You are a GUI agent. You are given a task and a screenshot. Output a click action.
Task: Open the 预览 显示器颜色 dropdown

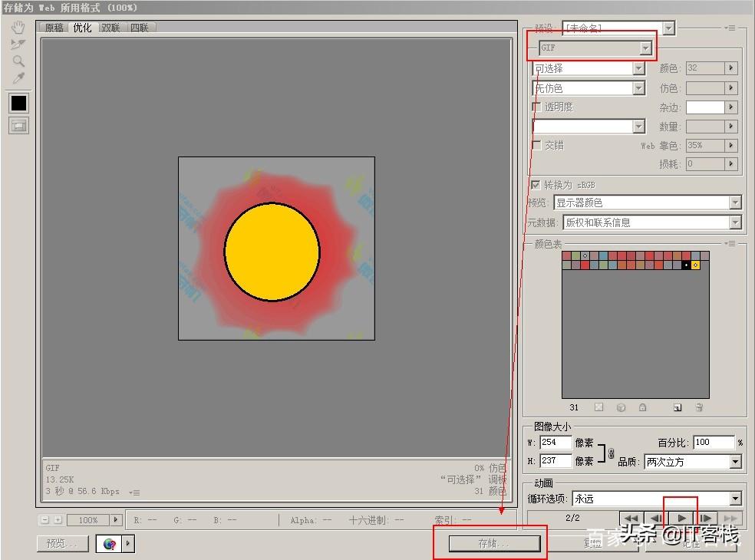(x=648, y=203)
